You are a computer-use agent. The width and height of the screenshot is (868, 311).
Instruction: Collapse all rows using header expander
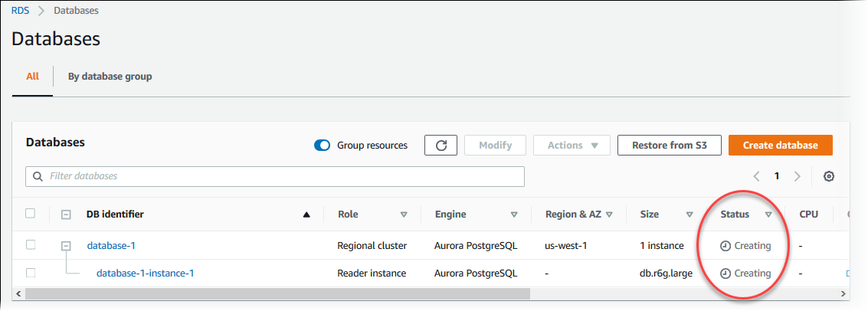tap(66, 215)
